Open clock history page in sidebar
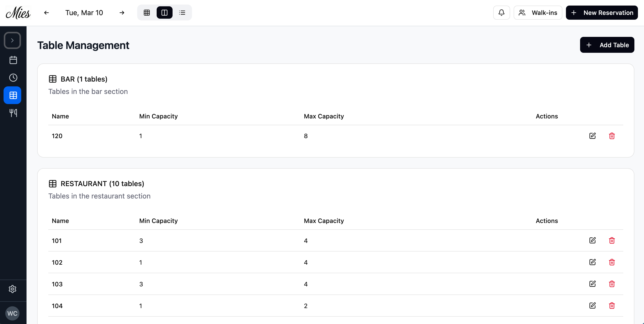 coord(13,78)
